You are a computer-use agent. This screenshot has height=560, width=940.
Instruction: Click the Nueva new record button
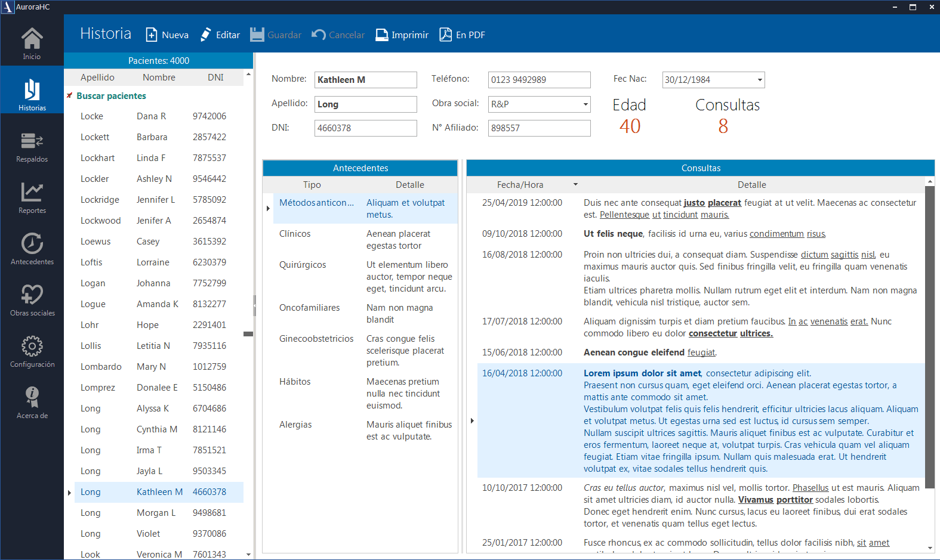click(x=167, y=35)
